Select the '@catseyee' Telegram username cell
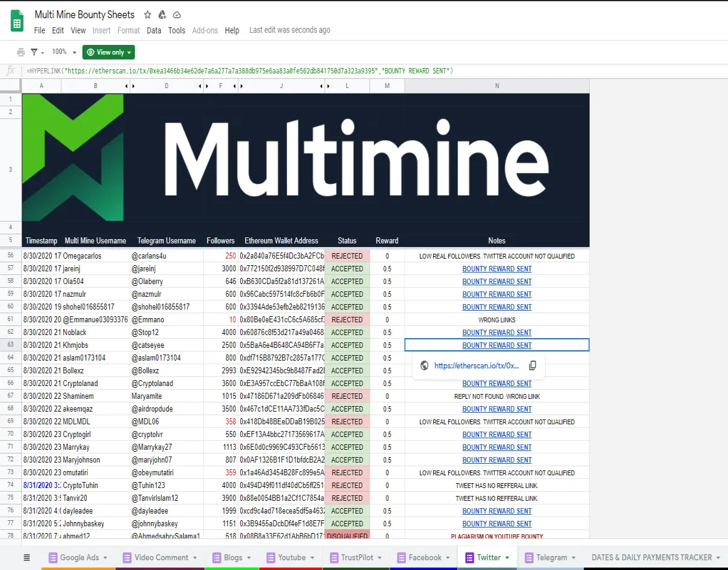Screen dimensions: 728x570 [x=166, y=345]
